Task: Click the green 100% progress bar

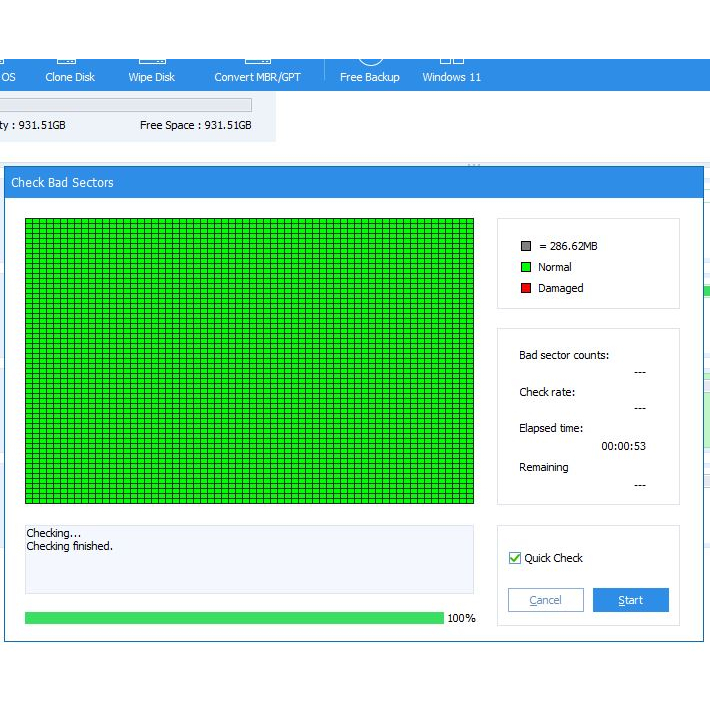Action: coord(234,618)
